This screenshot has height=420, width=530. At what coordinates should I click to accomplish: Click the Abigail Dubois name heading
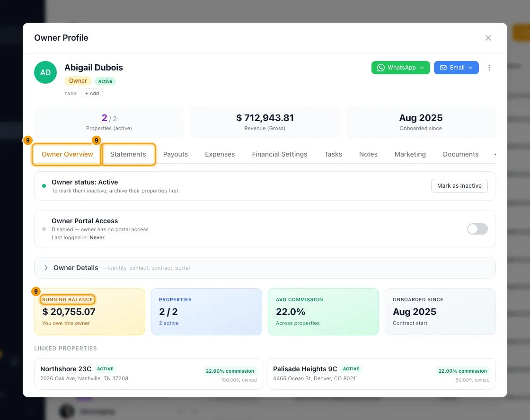(94, 68)
